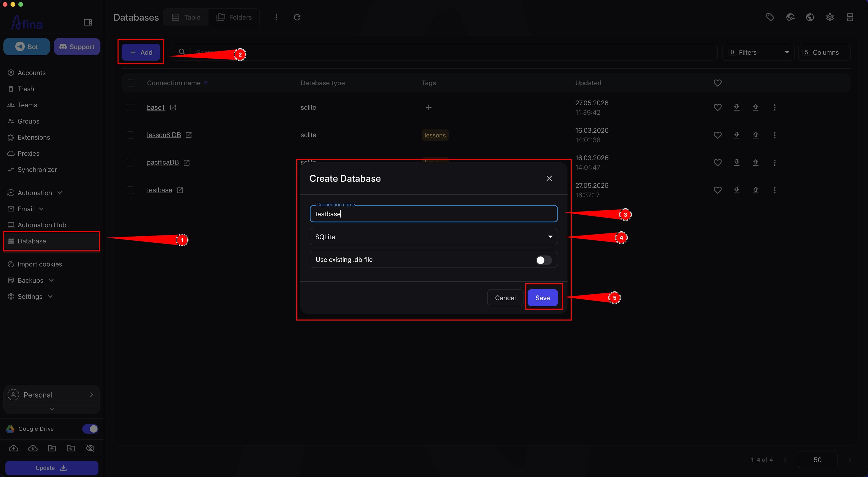This screenshot has height=477, width=868.
Task: Toggle the Google Drive switch
Action: tap(90, 429)
